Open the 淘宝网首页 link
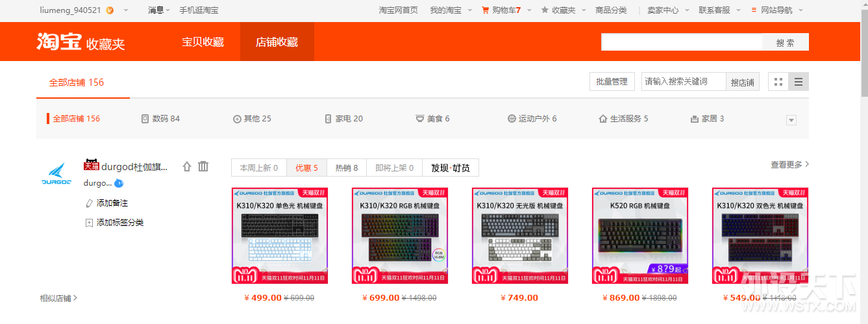This screenshot has height=324, width=868. tap(398, 10)
